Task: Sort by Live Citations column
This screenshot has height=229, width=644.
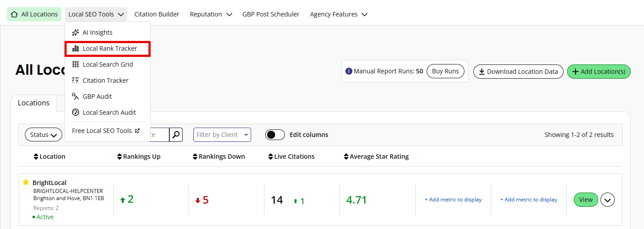Action: pos(291,157)
